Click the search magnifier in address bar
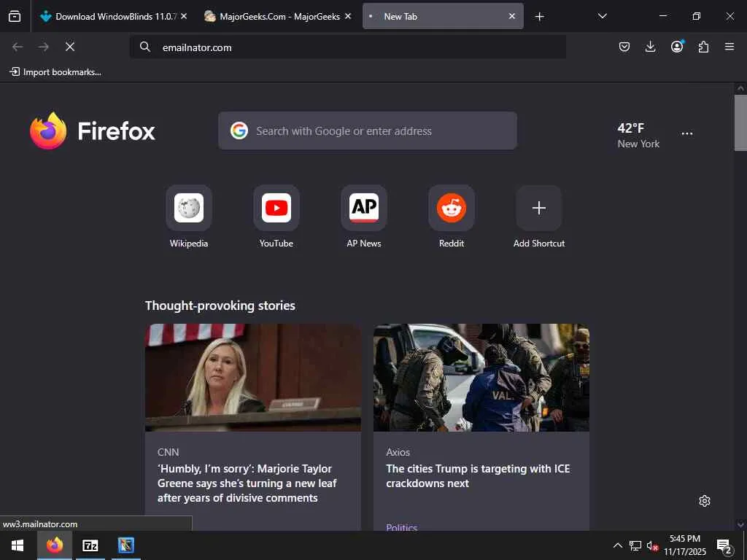Viewport: 747px width, 560px height. pos(145,47)
